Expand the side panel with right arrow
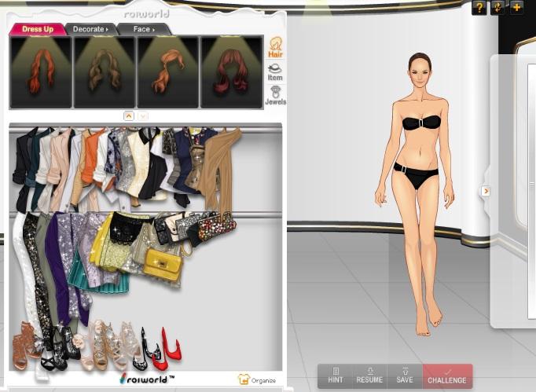 [x=486, y=191]
